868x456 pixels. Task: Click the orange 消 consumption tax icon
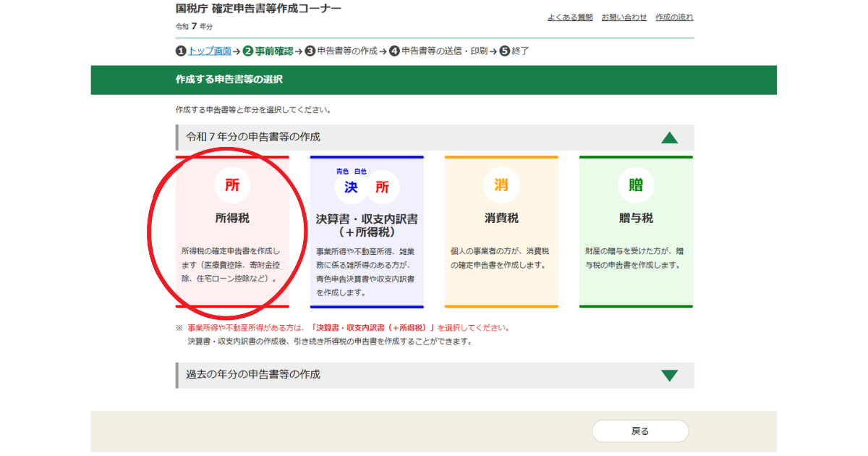click(501, 185)
